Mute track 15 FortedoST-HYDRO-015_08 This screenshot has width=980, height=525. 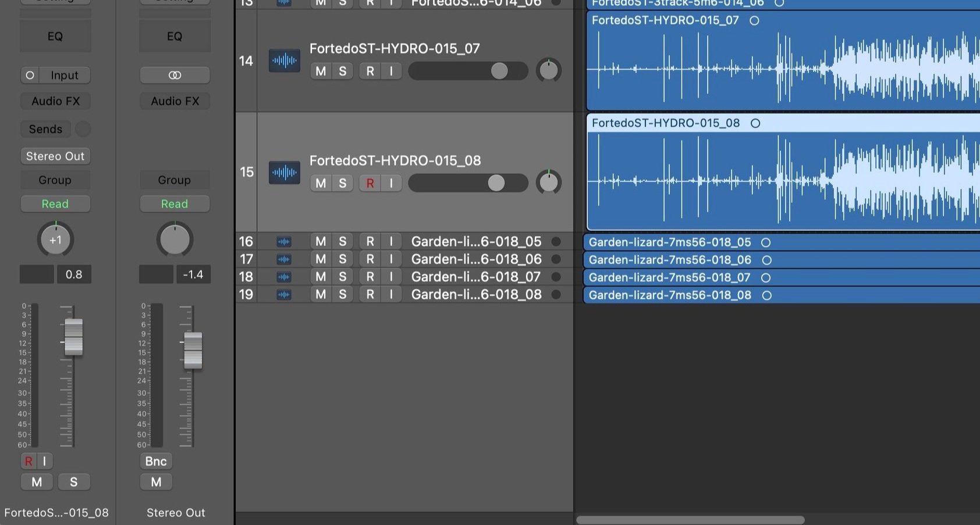pyautogui.click(x=321, y=183)
